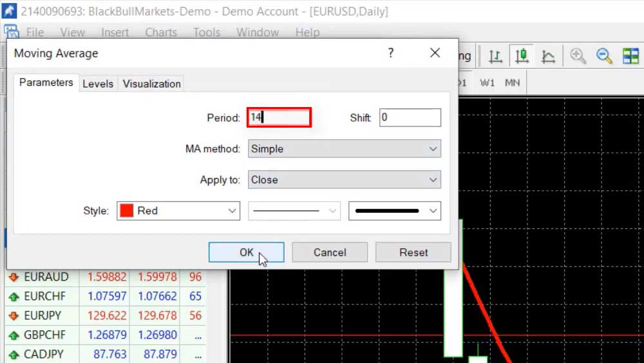Image resolution: width=644 pixels, height=363 pixels.
Task: Select the candlestick chart icon
Action: pyautogui.click(x=522, y=56)
